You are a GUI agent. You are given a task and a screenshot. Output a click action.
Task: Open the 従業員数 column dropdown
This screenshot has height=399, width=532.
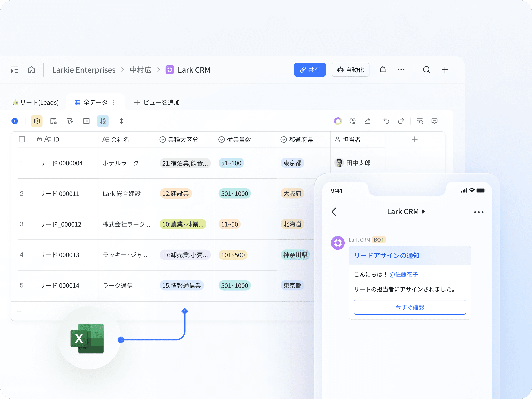pyautogui.click(x=221, y=140)
